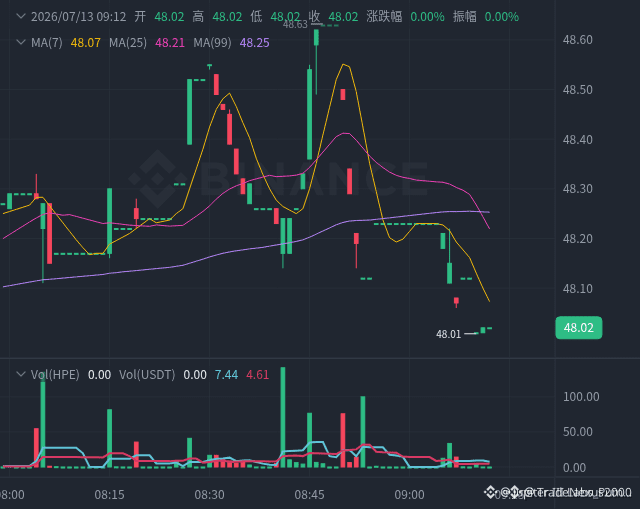Click the 48.60 price axis label

pyautogui.click(x=578, y=40)
